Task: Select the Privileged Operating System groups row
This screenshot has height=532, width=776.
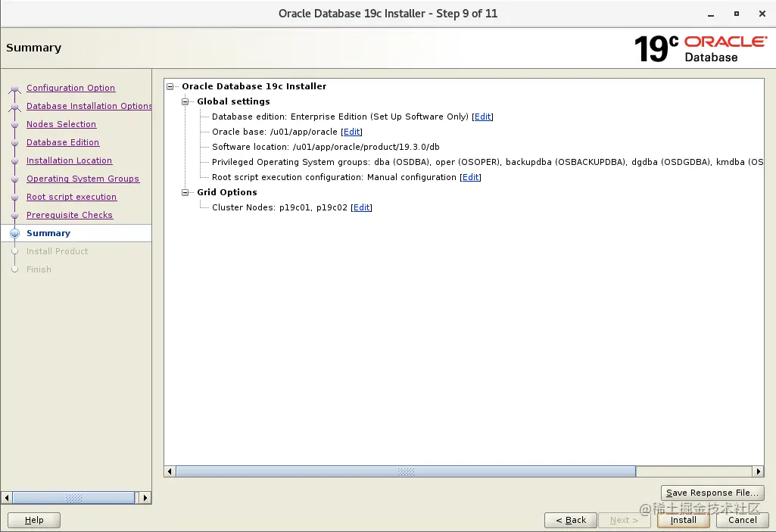Action: coord(488,162)
